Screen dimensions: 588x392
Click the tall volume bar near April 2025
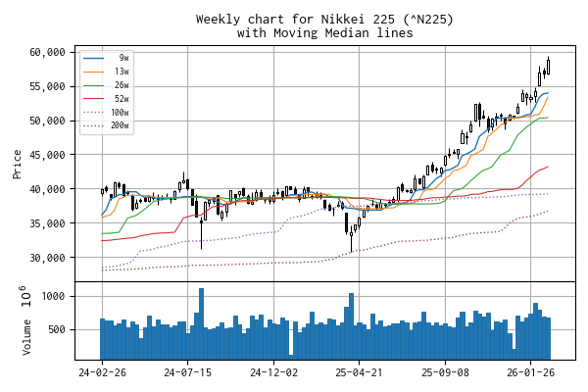pos(352,326)
